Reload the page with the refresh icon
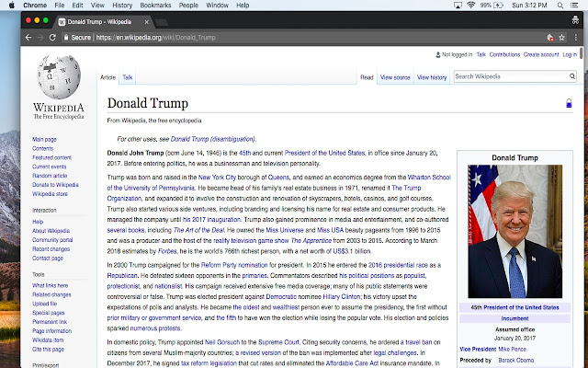Image resolution: width=588 pixels, height=368 pixels. (x=52, y=37)
